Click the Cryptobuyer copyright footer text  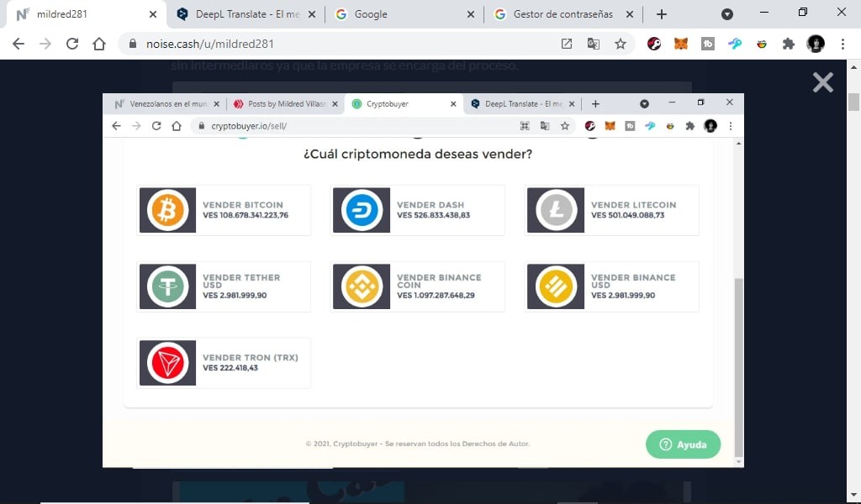[417, 444]
